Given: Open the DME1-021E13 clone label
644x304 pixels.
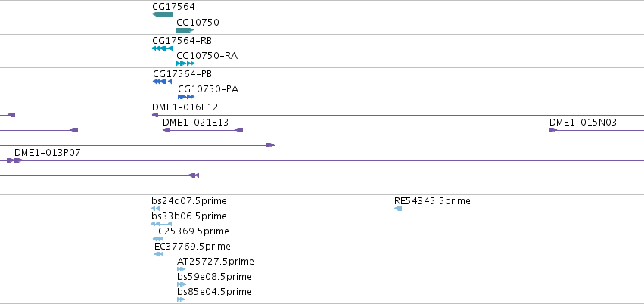Looking at the screenshot, I should click(195, 123).
